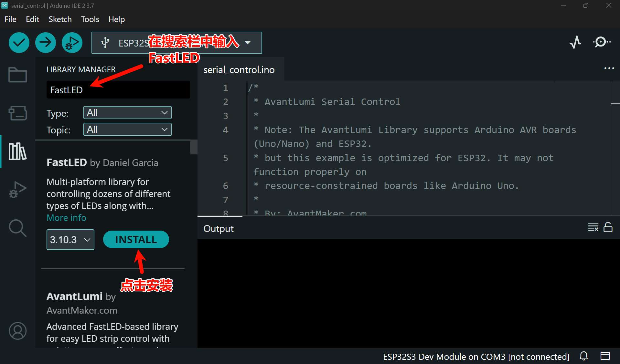Click the FastLED by Daniel Garcia title
Image resolution: width=620 pixels, height=364 pixels.
102,162
